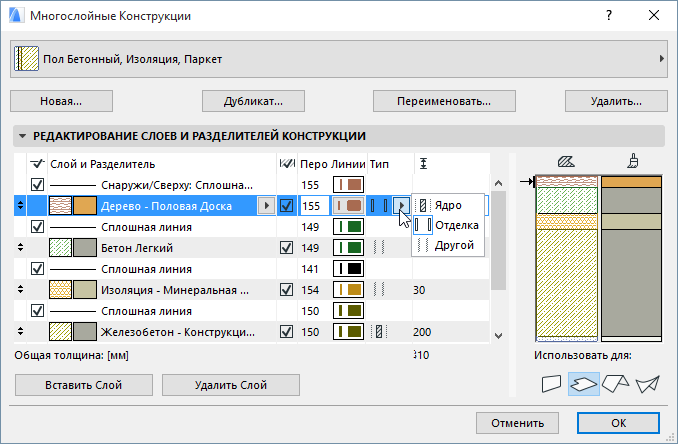The width and height of the screenshot is (678, 444).
Task: Click the thickness column header icon
Action: click(423, 164)
